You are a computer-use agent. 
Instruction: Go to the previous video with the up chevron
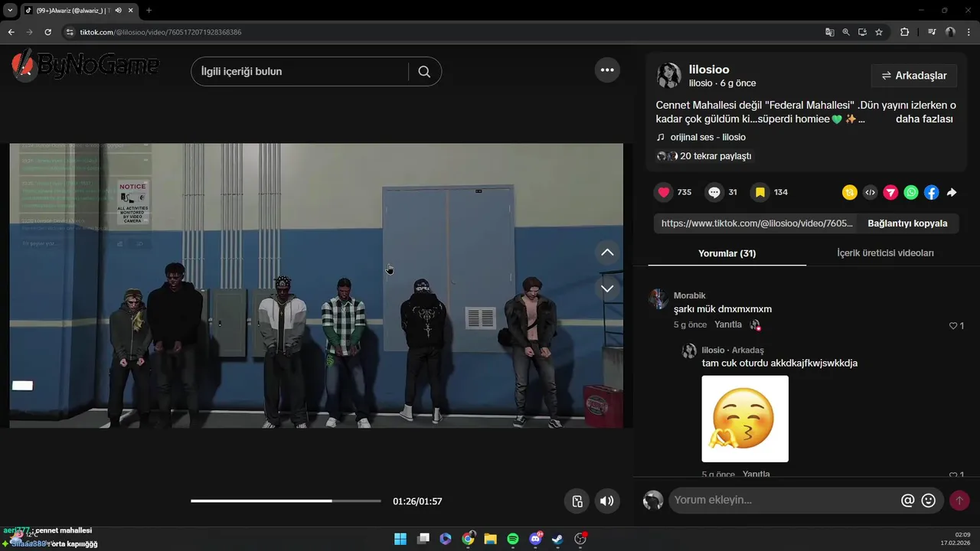pyautogui.click(x=607, y=253)
